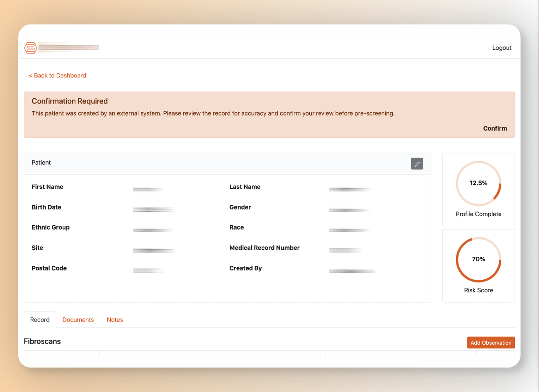Click the Profile Complete progress ring
539x392 pixels.
pyautogui.click(x=478, y=183)
